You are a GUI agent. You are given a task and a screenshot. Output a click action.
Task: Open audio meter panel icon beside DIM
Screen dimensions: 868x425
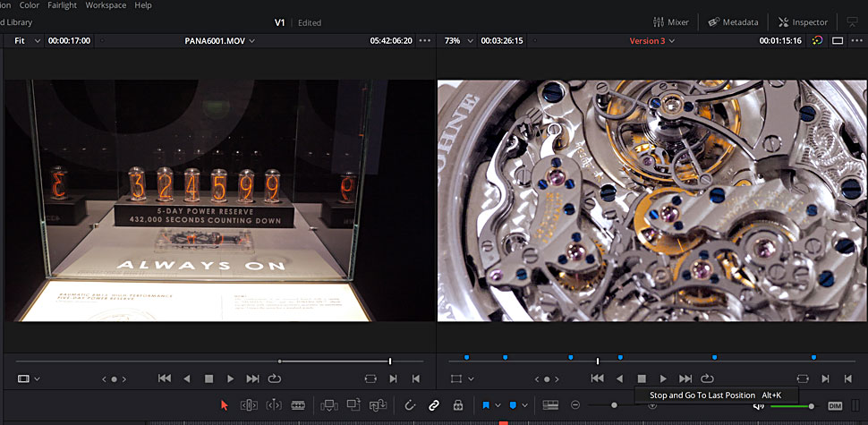(855, 405)
